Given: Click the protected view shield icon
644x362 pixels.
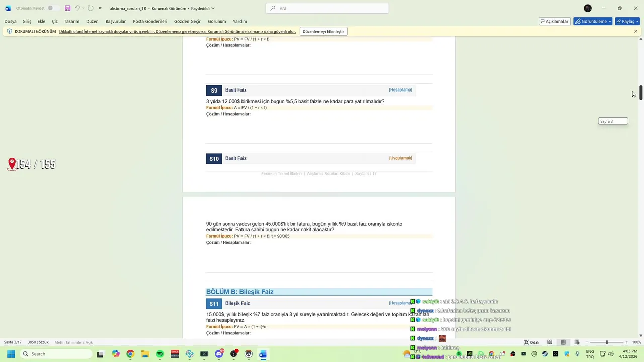Looking at the screenshot, I should (x=9, y=31).
